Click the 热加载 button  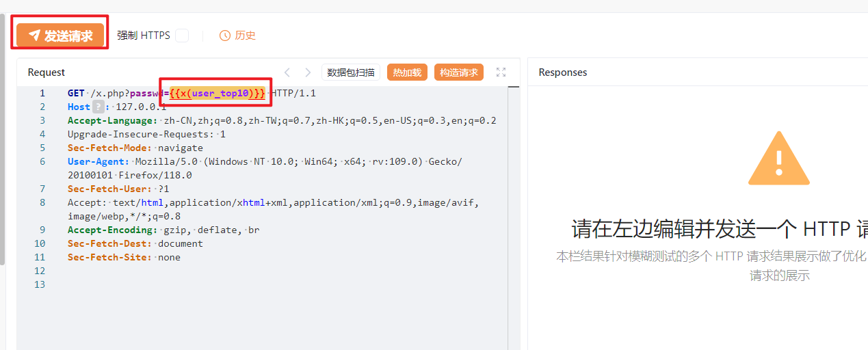coord(407,72)
